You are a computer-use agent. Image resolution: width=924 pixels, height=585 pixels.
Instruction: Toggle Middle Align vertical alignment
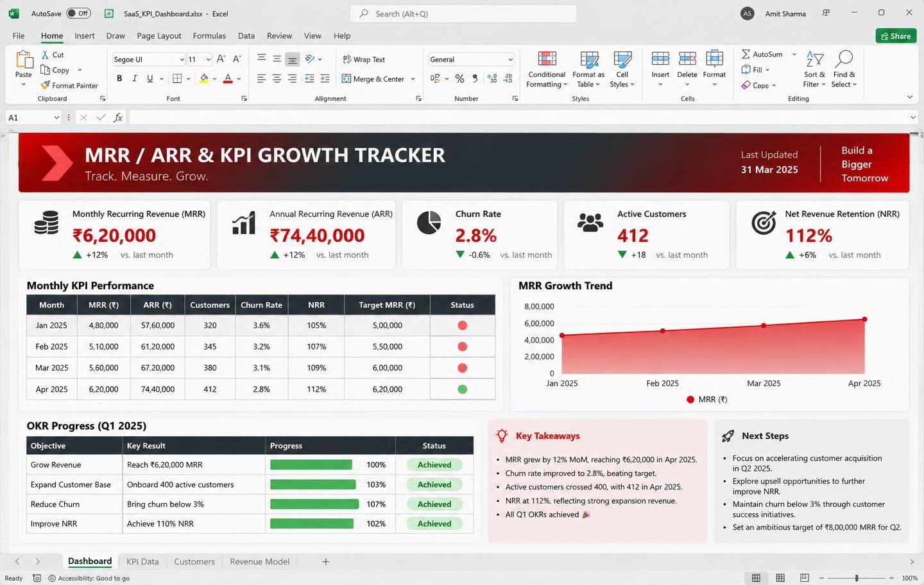pyautogui.click(x=277, y=59)
